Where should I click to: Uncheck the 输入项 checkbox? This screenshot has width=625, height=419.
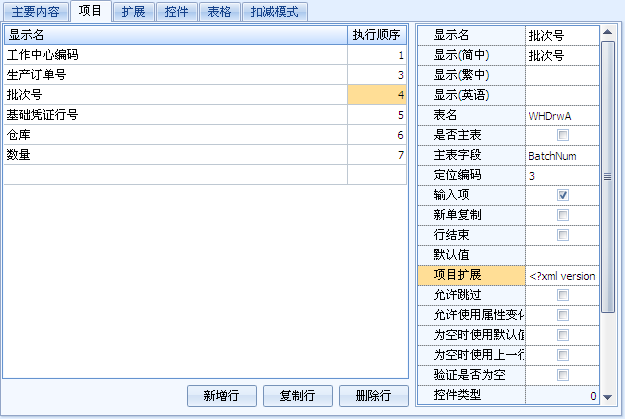click(x=563, y=195)
